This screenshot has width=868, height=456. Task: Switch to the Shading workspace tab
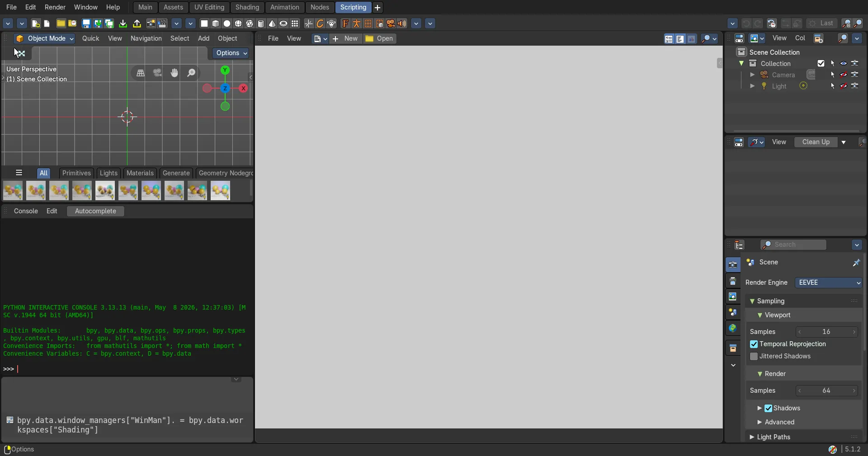tap(247, 7)
